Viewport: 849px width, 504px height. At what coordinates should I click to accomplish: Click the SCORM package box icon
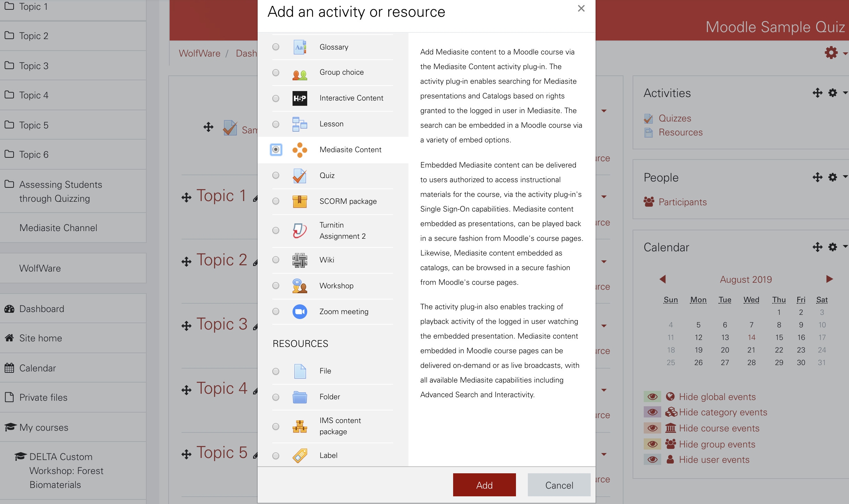tap(300, 201)
